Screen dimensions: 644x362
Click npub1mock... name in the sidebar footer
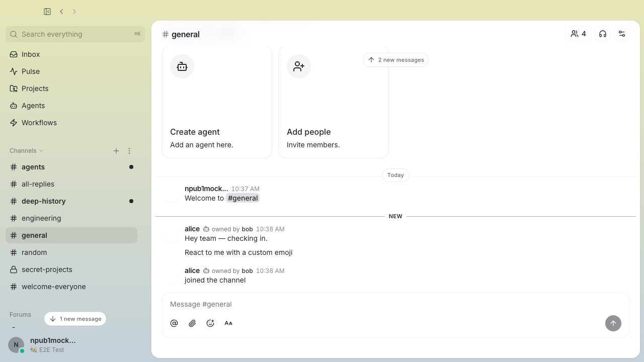[x=53, y=340]
